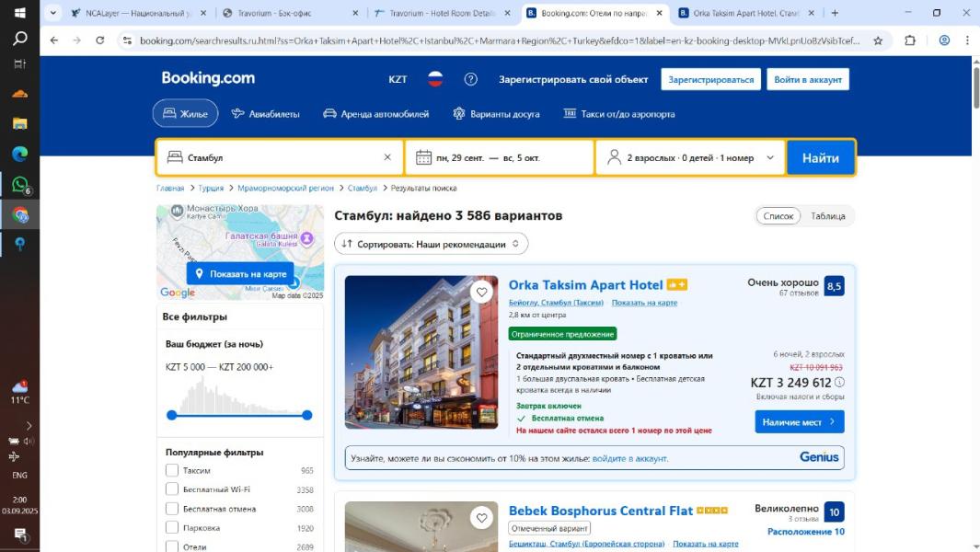
Task: Open tab search dropdown arrow
Action: (x=53, y=13)
